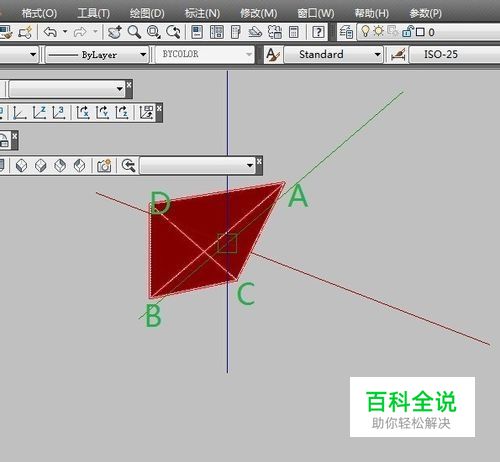Switch to SE Isometric view
The width and height of the screenshot is (500, 462).
pyautogui.click(x=41, y=166)
